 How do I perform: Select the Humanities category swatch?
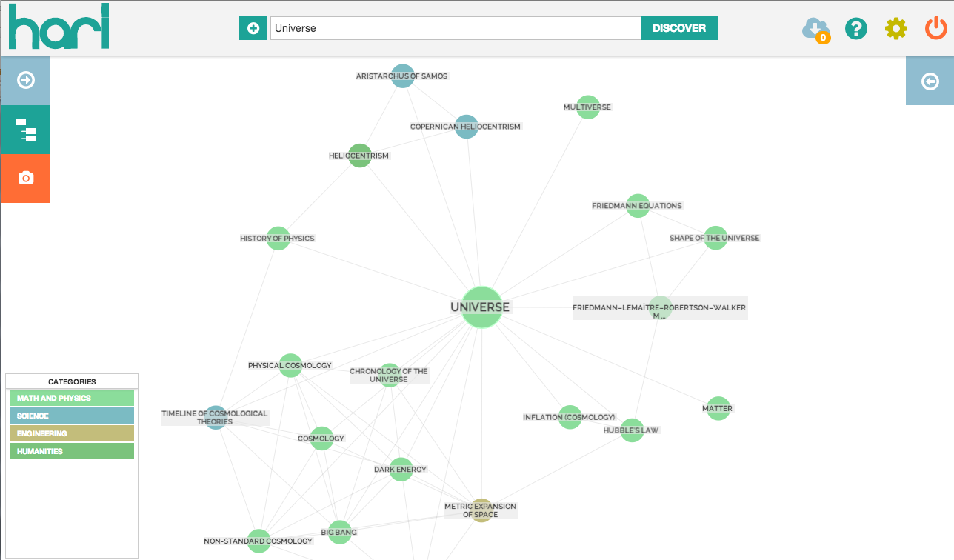click(72, 451)
